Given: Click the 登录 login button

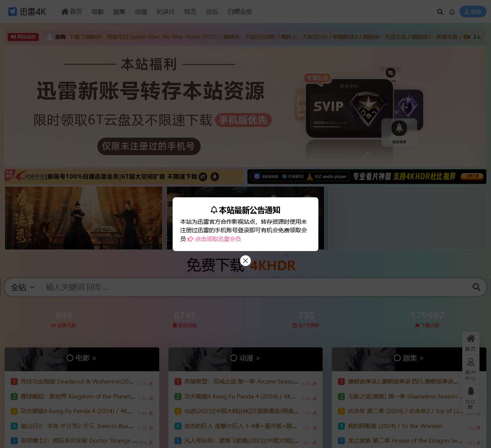Looking at the screenshot, I should (x=473, y=12).
